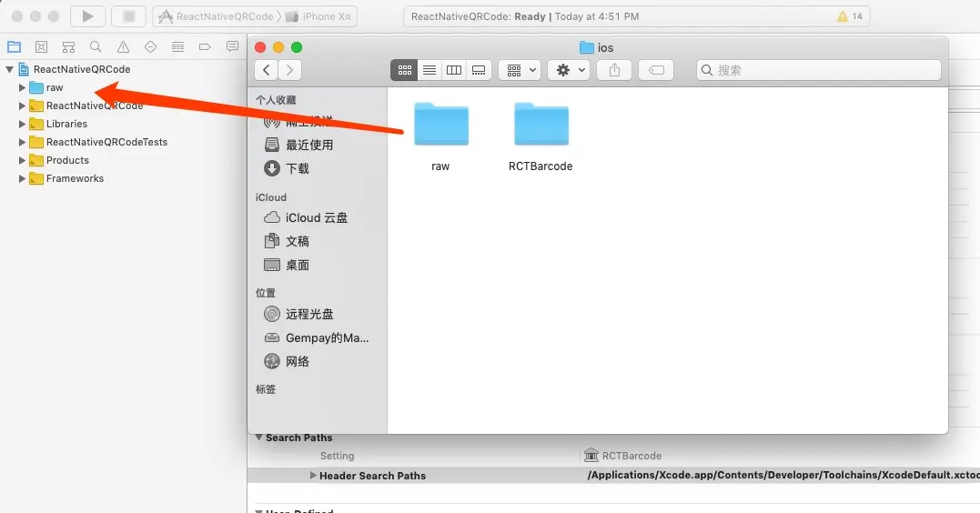980x513 pixels.
Task: Open 最近使用 in Finder sidebar
Action: [x=299, y=145]
